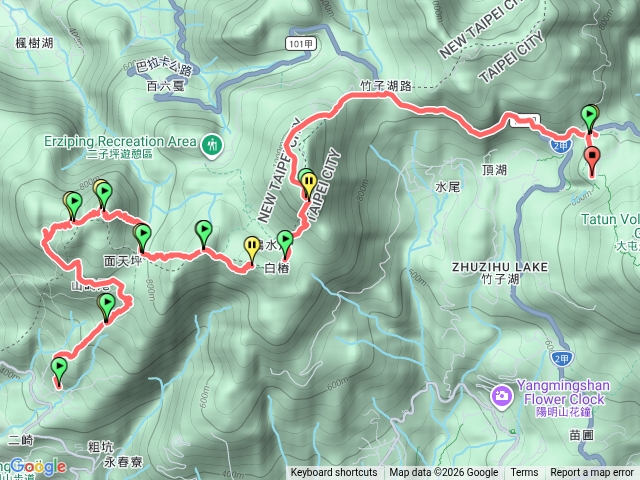Open Keyboard shortcuts
The height and width of the screenshot is (480, 640).
click(334, 473)
